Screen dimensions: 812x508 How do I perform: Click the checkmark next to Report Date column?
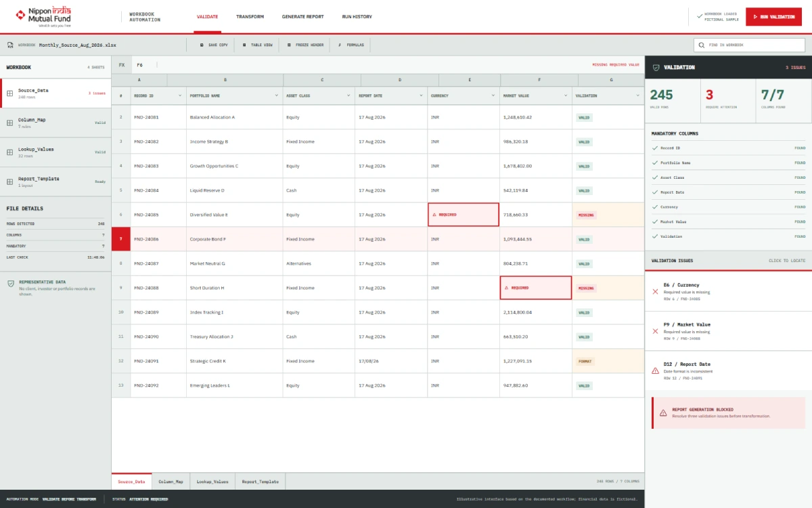[654, 192]
